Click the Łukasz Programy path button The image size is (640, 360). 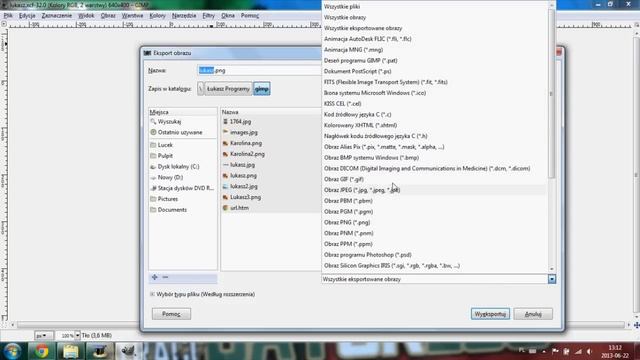coord(228,89)
